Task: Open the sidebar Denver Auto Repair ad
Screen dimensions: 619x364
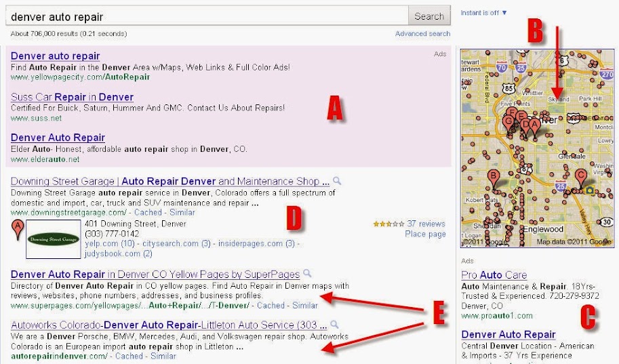Action: click(x=508, y=335)
